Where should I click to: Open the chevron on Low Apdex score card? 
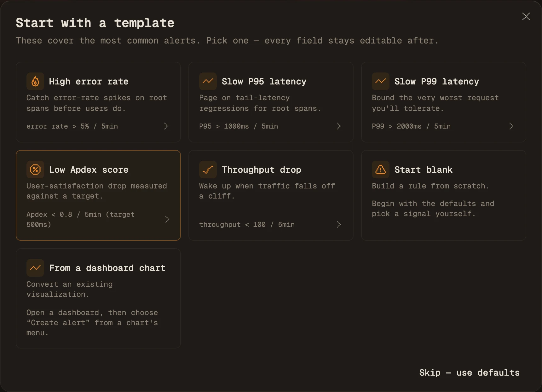tap(167, 219)
